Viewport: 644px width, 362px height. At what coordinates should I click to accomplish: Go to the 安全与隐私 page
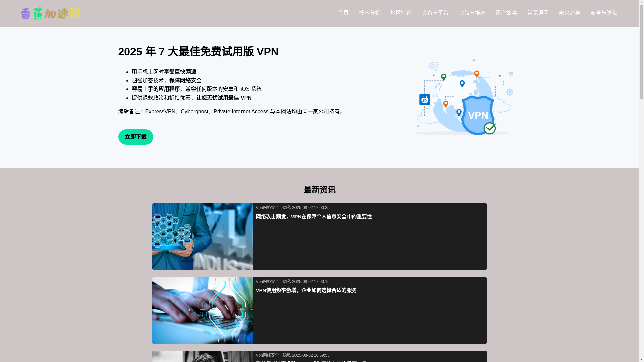603,13
